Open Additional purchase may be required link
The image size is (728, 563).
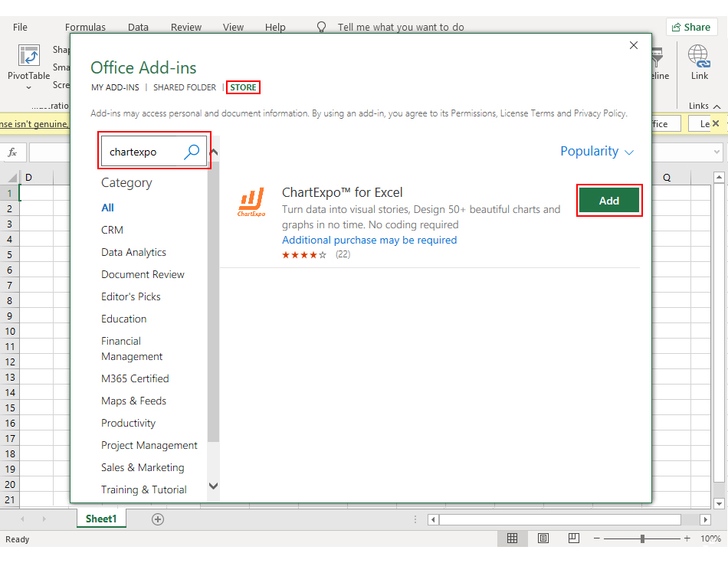(369, 240)
